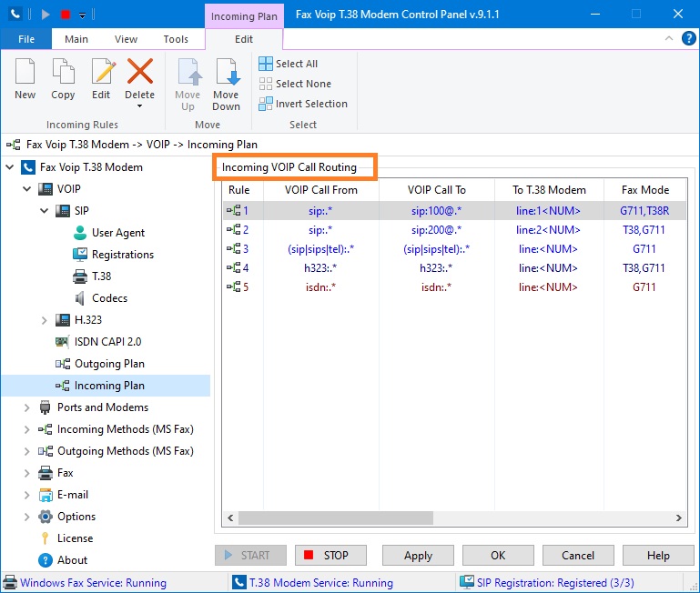Click the Move Up arrow icon

pyautogui.click(x=189, y=71)
